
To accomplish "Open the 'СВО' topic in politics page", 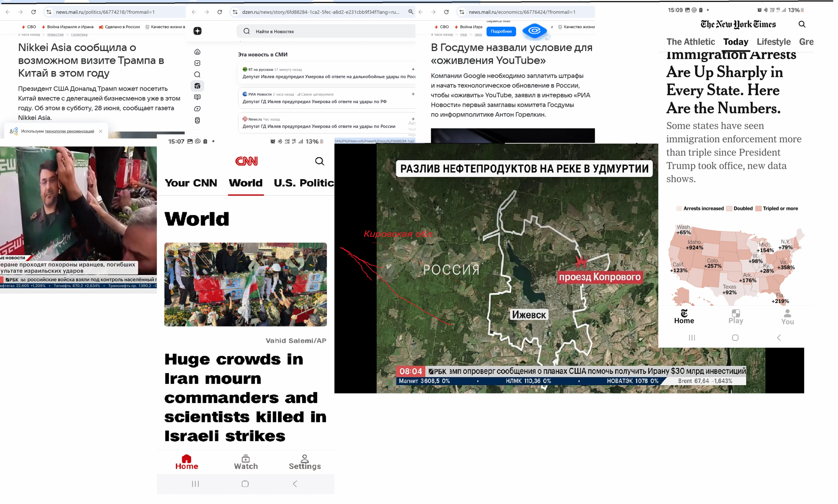I will [28, 27].
